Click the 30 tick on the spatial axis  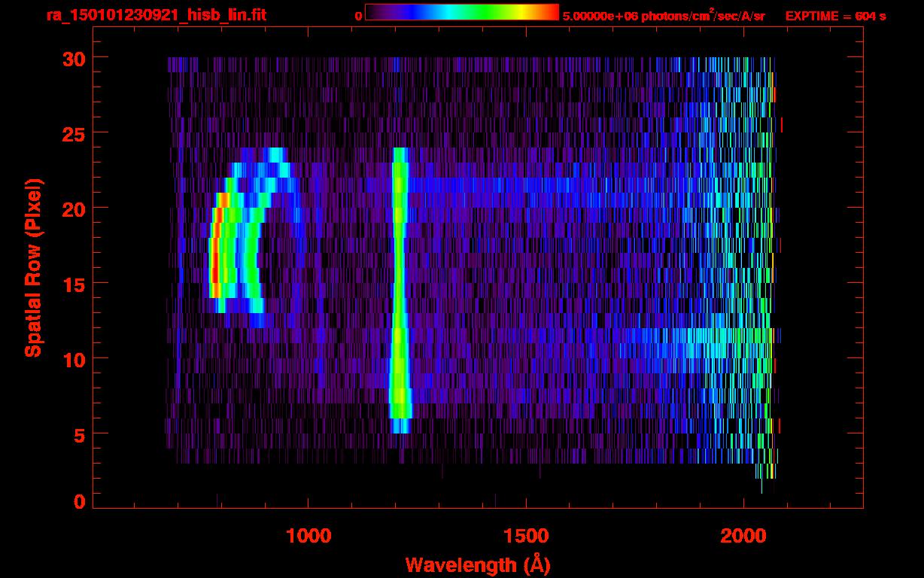(x=74, y=58)
